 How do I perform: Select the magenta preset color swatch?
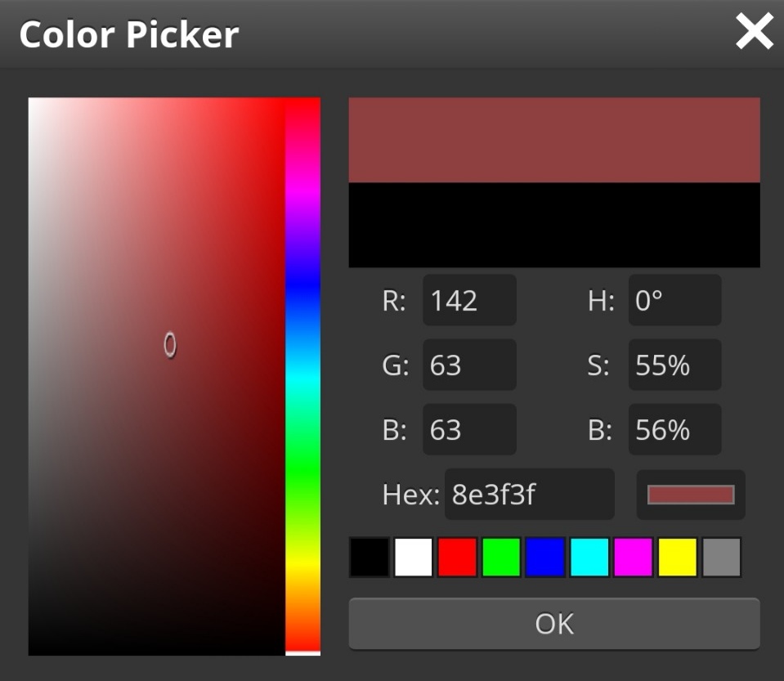tap(634, 555)
